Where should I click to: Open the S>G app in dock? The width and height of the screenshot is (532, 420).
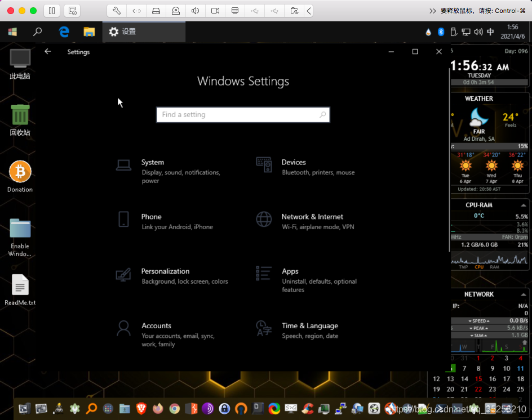[291, 409]
